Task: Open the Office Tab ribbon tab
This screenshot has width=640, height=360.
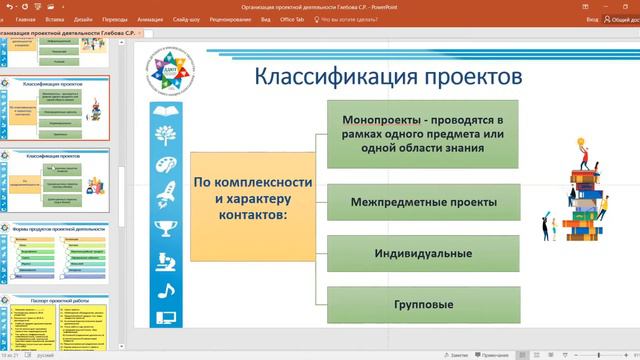Action: pos(292,19)
